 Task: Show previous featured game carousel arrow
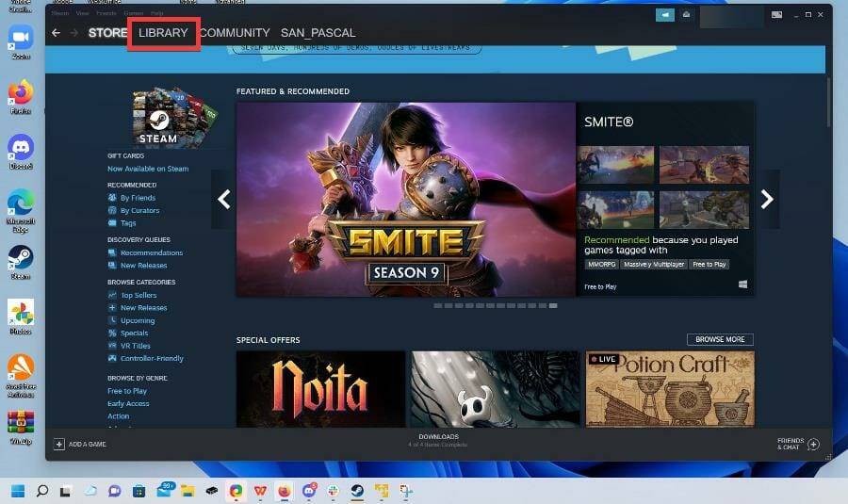click(223, 199)
